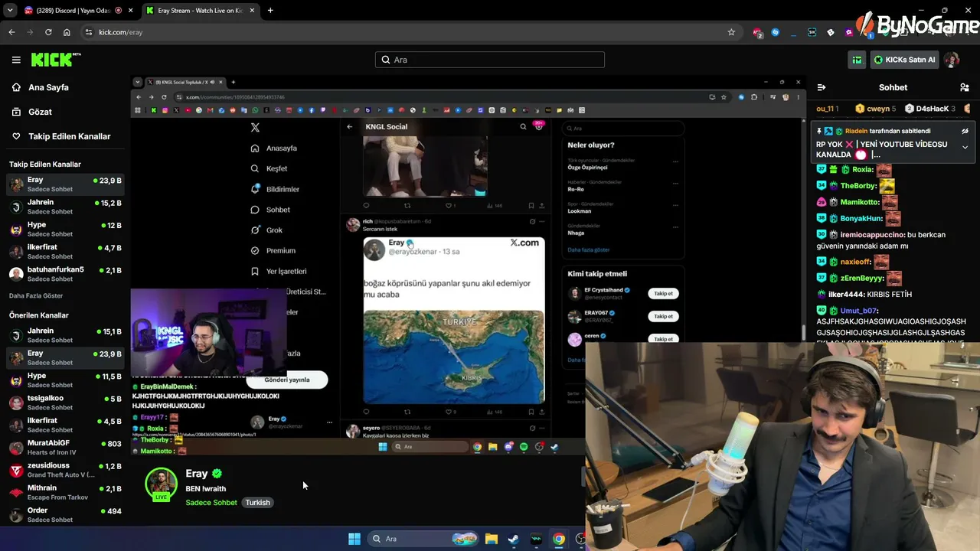The height and width of the screenshot is (551, 980).
Task: View site information icon before kick.com/eray
Action: coord(89,32)
